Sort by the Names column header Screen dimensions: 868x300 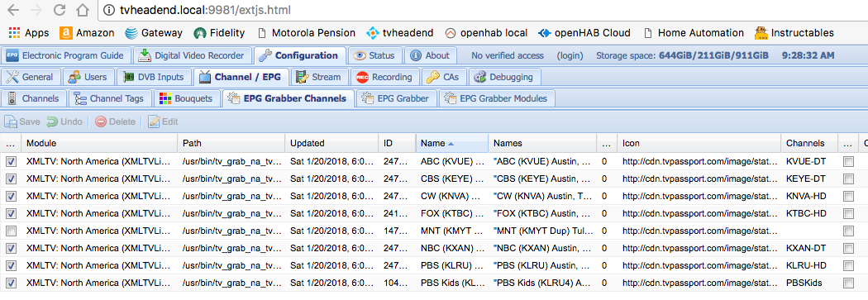click(542, 143)
